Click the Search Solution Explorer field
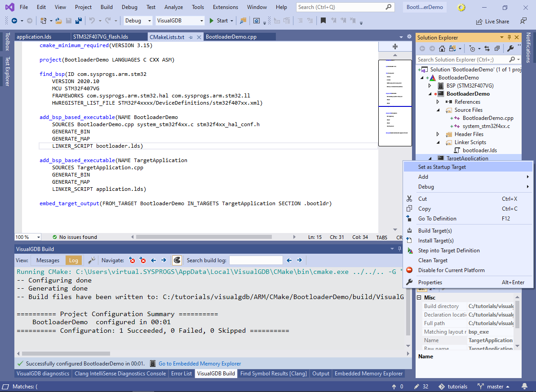This screenshot has width=536, height=392. coord(468,59)
